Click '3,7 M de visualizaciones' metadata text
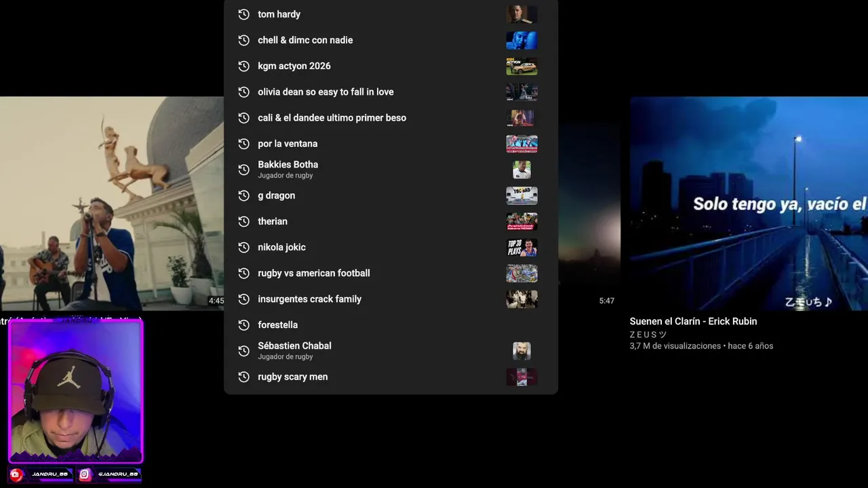The height and width of the screenshot is (488, 868). click(675, 346)
